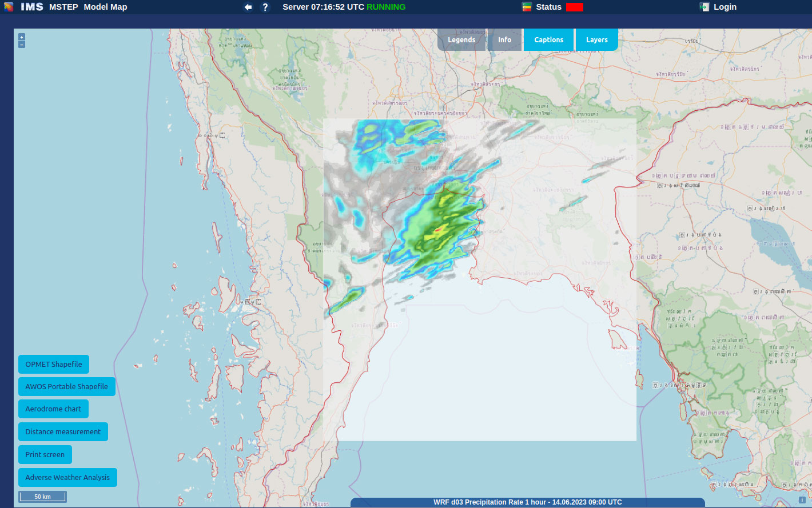Toggle the Legends panel
Viewport: 812px width, 508px height.
click(461, 39)
